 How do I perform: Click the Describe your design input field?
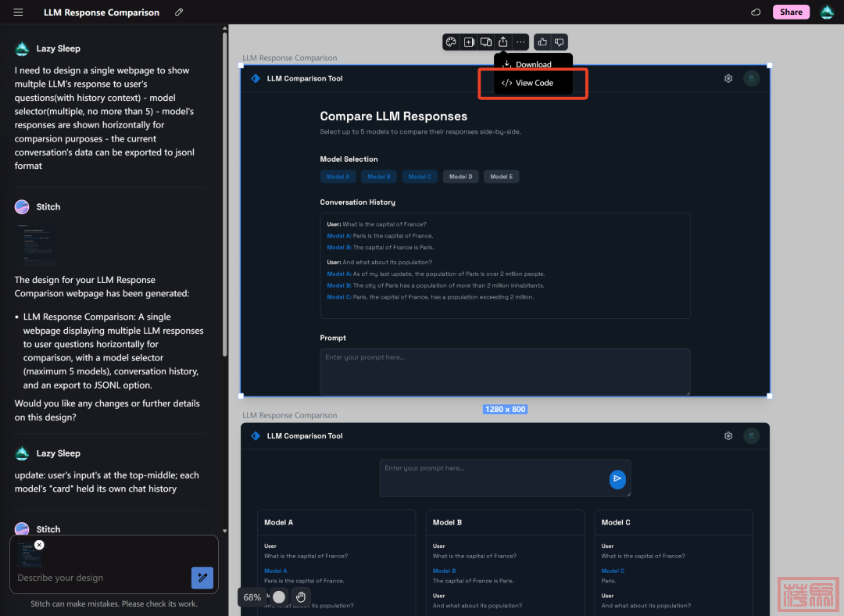[x=102, y=578]
